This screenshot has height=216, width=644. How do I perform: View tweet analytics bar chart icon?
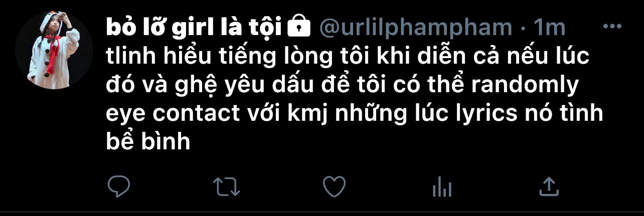[x=442, y=188]
